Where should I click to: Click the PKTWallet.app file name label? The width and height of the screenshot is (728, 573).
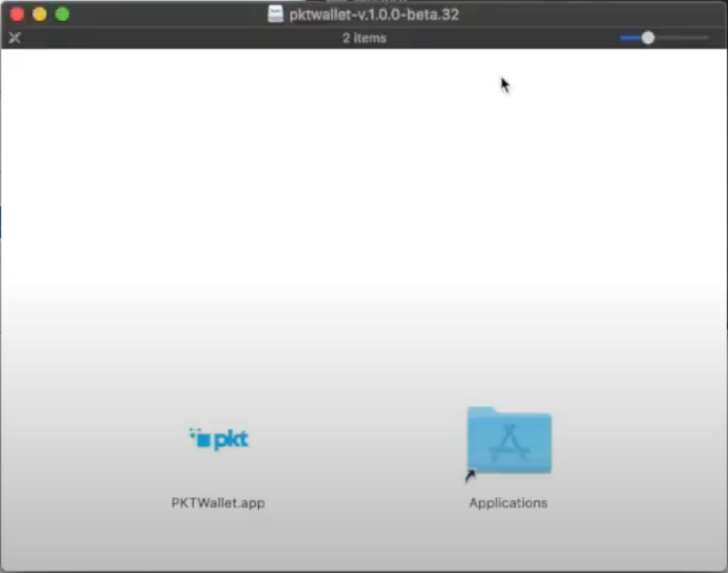(x=219, y=503)
